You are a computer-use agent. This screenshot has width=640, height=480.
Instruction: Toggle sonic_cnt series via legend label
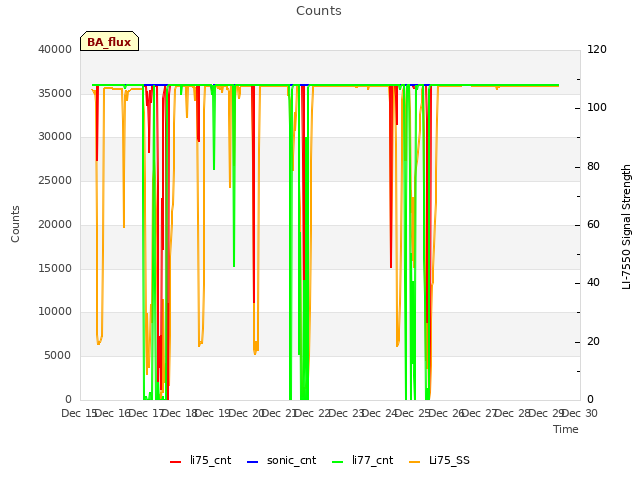[291, 460]
